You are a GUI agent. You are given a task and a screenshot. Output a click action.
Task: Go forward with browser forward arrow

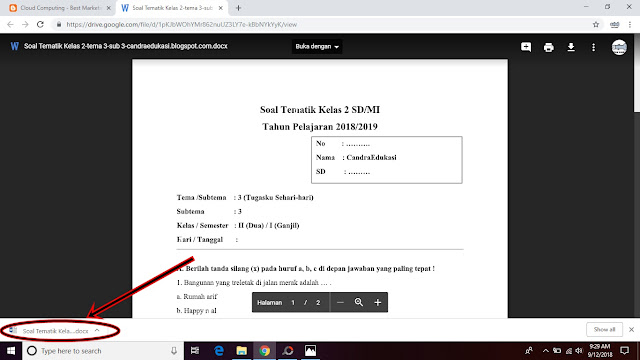tap(25, 24)
